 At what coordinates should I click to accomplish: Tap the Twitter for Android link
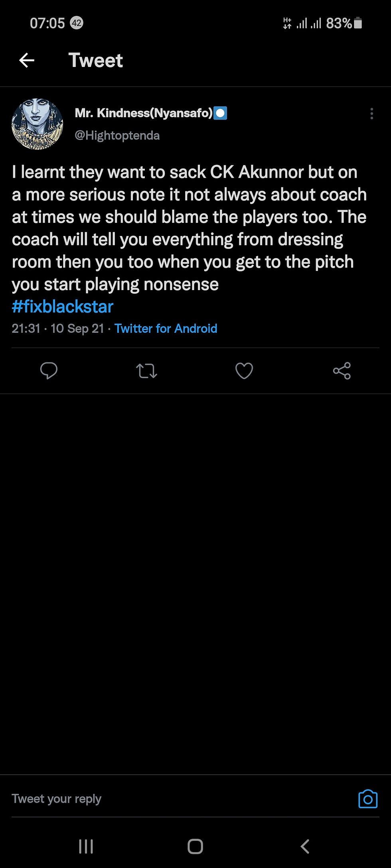pyautogui.click(x=166, y=328)
